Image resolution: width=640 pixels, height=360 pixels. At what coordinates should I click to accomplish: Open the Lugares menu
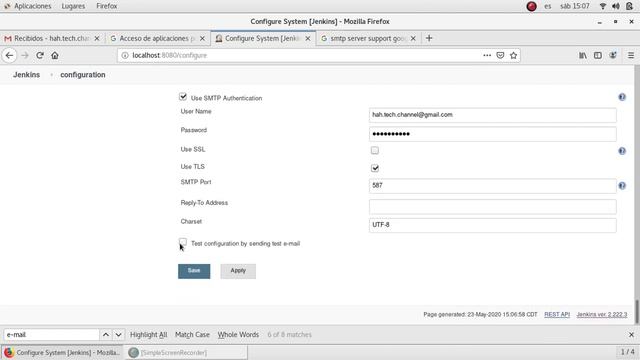click(x=73, y=6)
